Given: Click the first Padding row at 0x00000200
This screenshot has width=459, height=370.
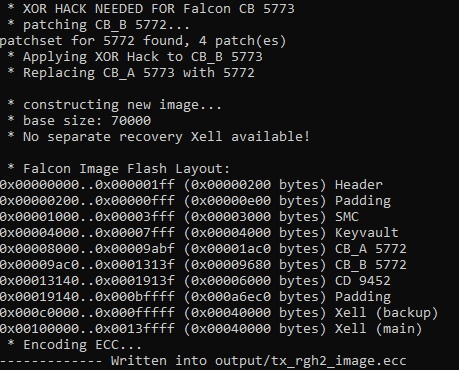Looking at the screenshot, I should coord(195,201).
